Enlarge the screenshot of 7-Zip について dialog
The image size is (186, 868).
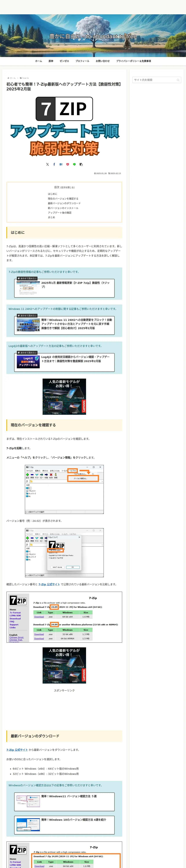64,553
